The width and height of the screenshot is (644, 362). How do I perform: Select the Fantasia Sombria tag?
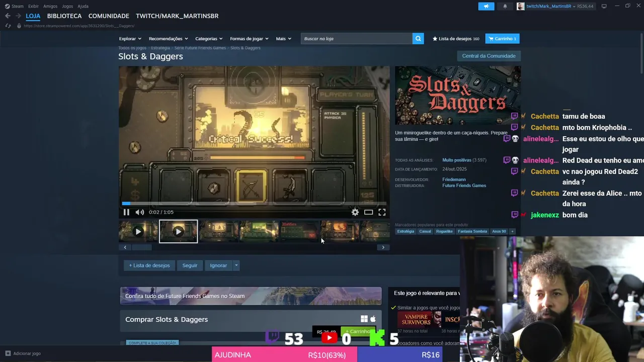coord(472,231)
